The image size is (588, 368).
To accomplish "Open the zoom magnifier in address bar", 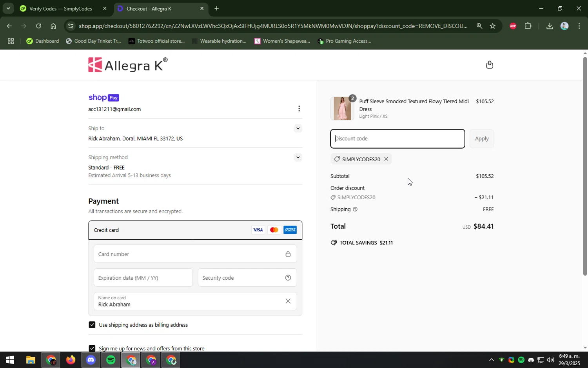I will pos(479,26).
